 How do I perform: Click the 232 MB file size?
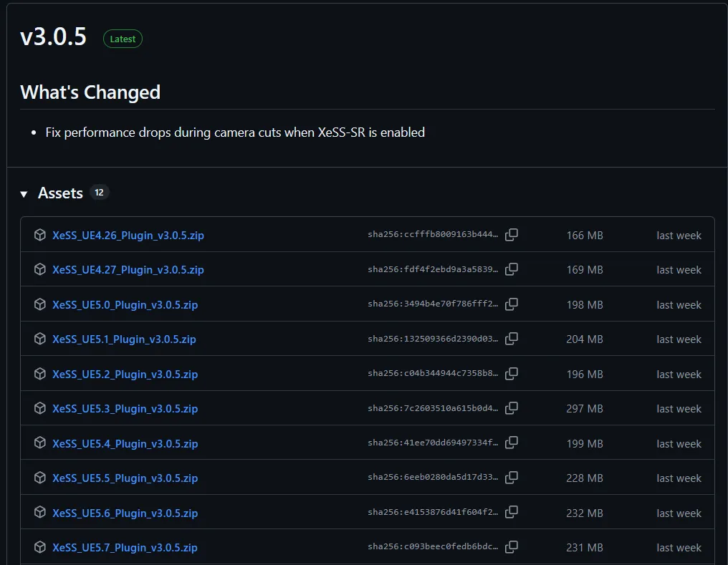coord(585,513)
